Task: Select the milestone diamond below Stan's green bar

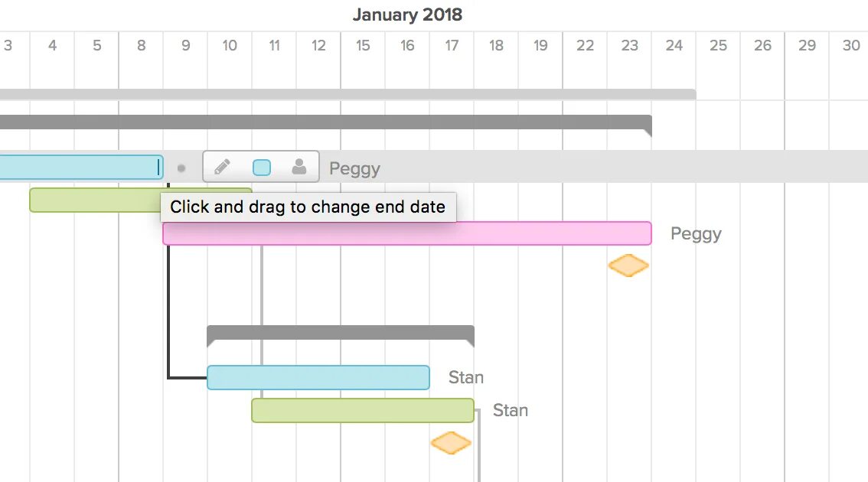Action: click(x=451, y=443)
